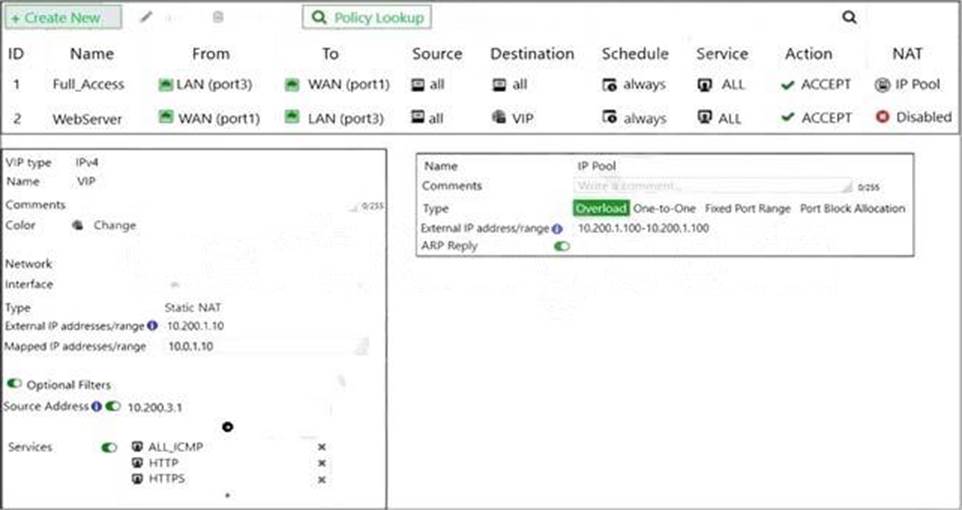This screenshot has width=962, height=510.
Task: Click the search magnifier icon at top right
Action: [x=849, y=17]
